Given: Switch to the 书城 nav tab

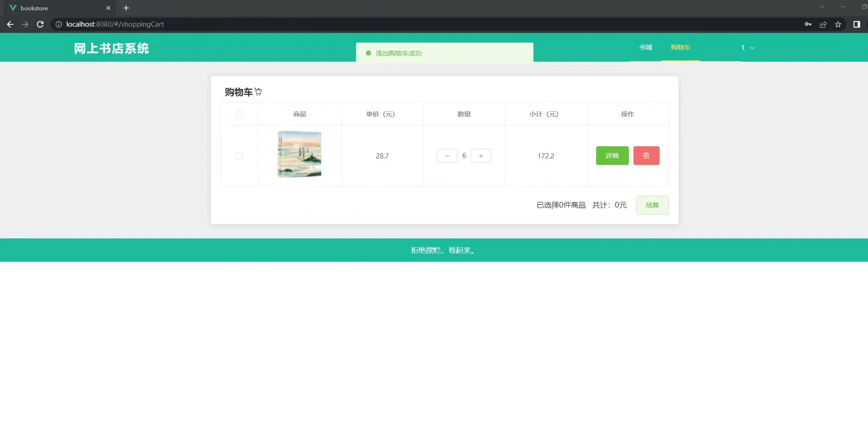Looking at the screenshot, I should [x=646, y=47].
